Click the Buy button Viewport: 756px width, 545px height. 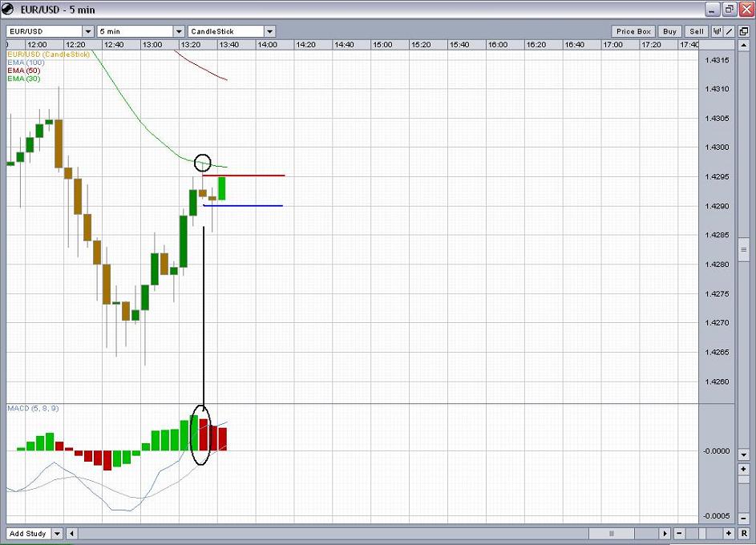tap(669, 31)
